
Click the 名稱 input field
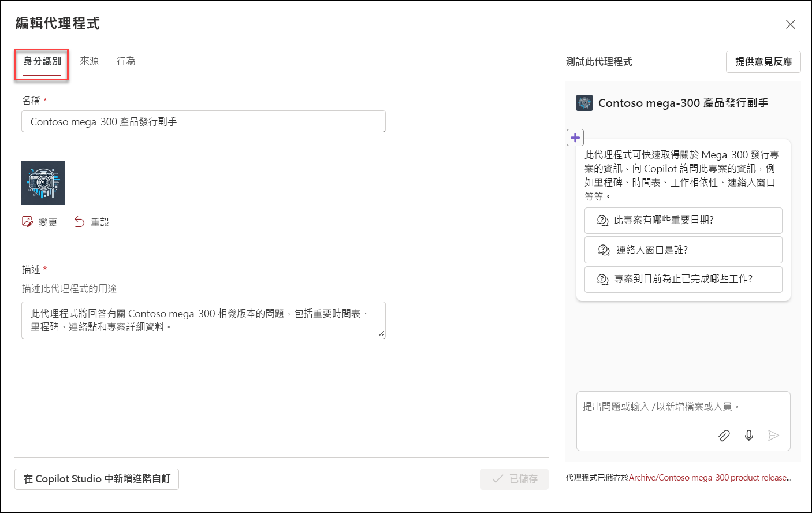tap(203, 121)
